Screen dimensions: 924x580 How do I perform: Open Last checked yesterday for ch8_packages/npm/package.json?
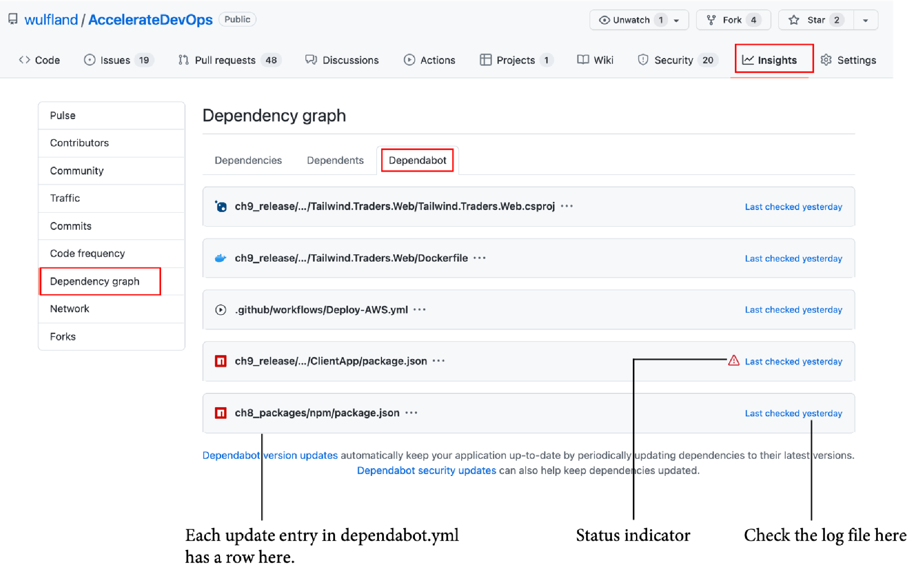point(794,413)
